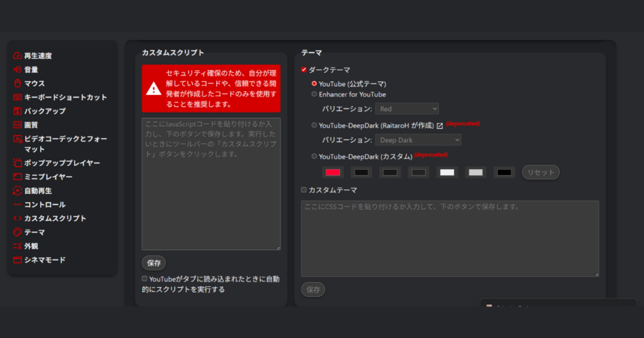Click the シネマモード clapperboard icon
Screen dimensions: 644x338
click(18, 260)
